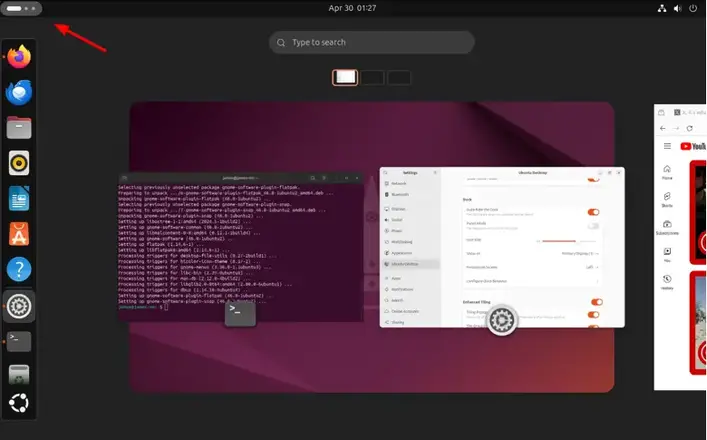This screenshot has height=440, width=707.
Task: Open YouTube hamburger guide menu
Action: [667, 146]
